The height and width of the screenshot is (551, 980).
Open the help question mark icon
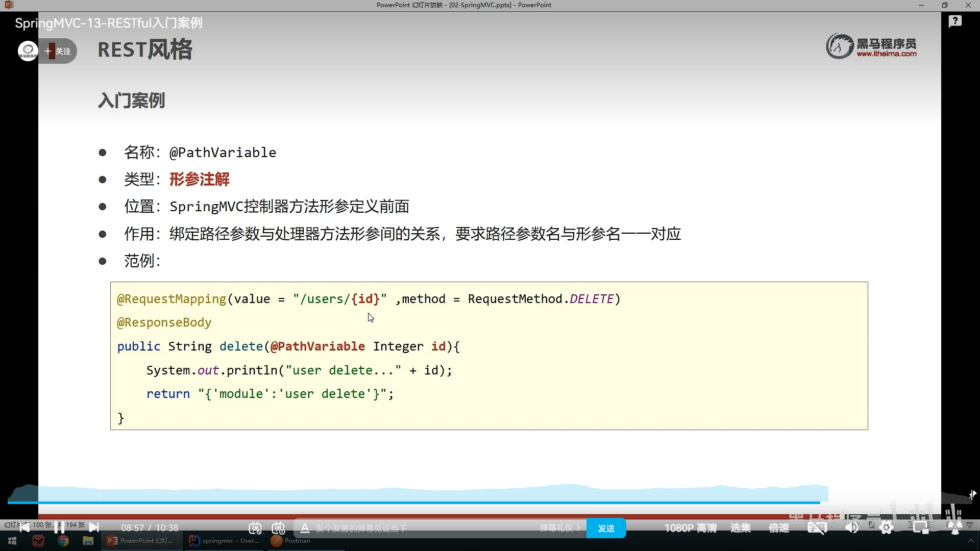(x=954, y=21)
